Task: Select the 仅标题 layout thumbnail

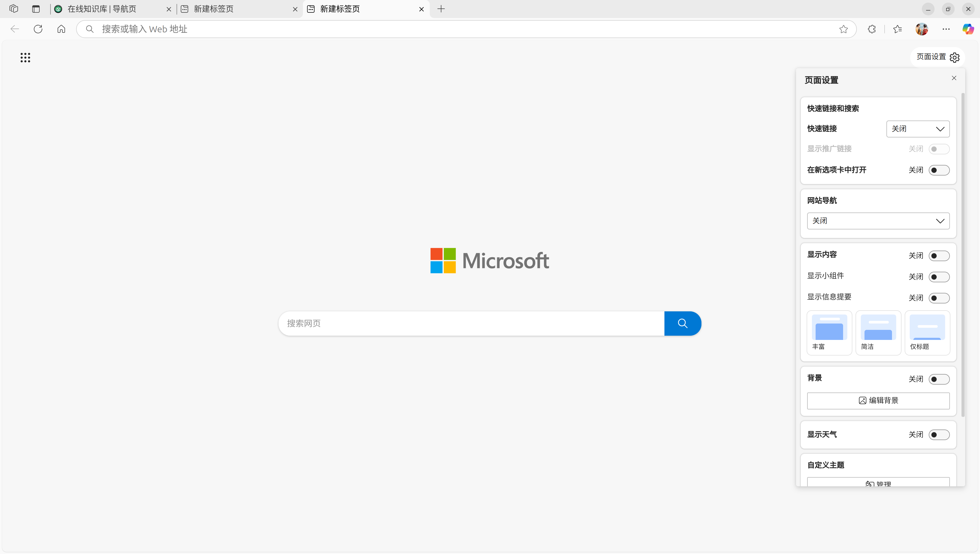Action: point(927,333)
